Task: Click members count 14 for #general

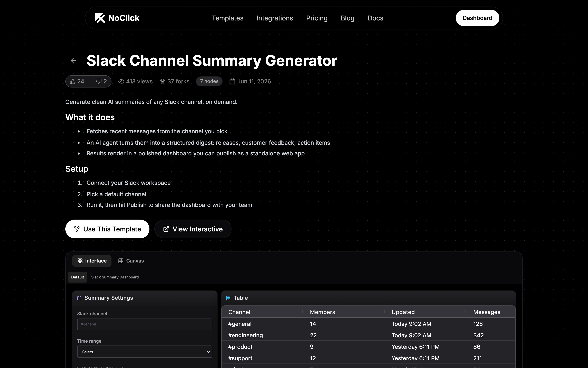Action: pyautogui.click(x=313, y=324)
